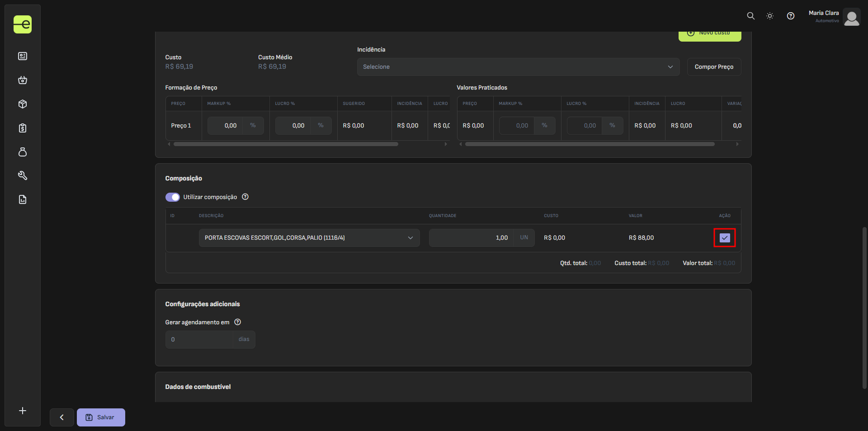Screen dimensions: 868x431
Task: Open the shopping basket sidebar icon
Action: pyautogui.click(x=23, y=80)
